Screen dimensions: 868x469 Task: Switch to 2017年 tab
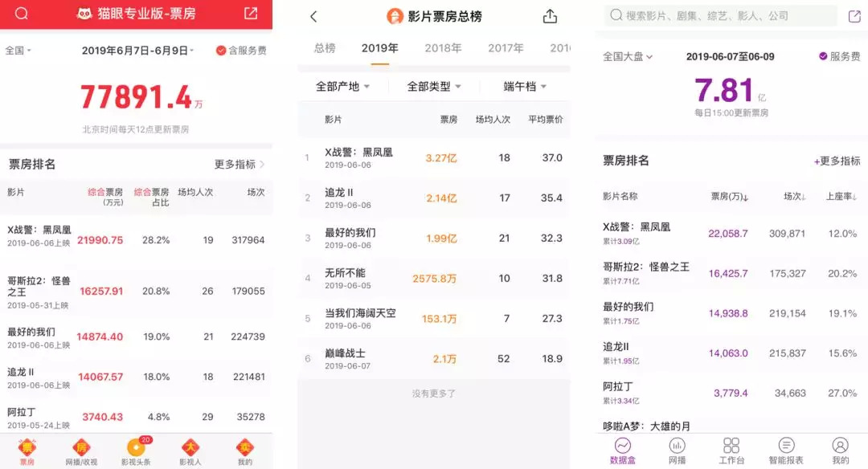[506, 48]
